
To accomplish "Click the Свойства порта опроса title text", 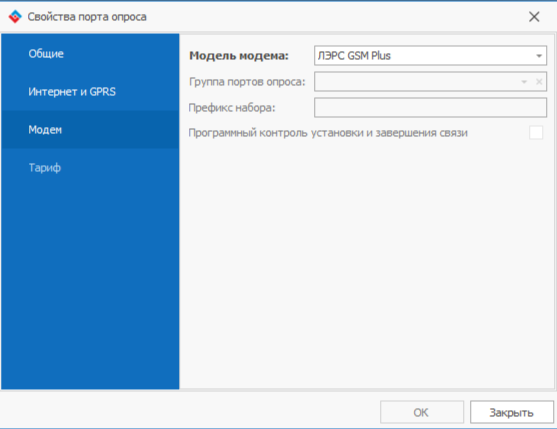I will (x=87, y=17).
